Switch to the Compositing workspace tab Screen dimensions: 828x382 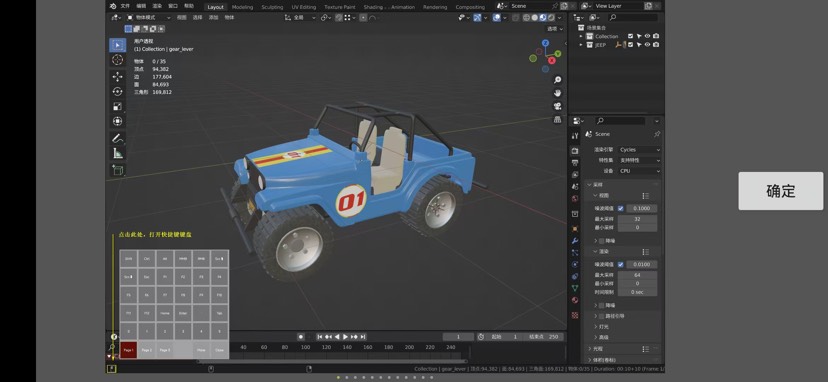tap(470, 7)
